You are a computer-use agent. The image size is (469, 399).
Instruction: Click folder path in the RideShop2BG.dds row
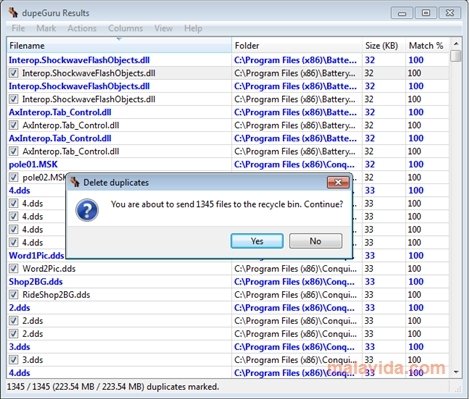(x=295, y=295)
